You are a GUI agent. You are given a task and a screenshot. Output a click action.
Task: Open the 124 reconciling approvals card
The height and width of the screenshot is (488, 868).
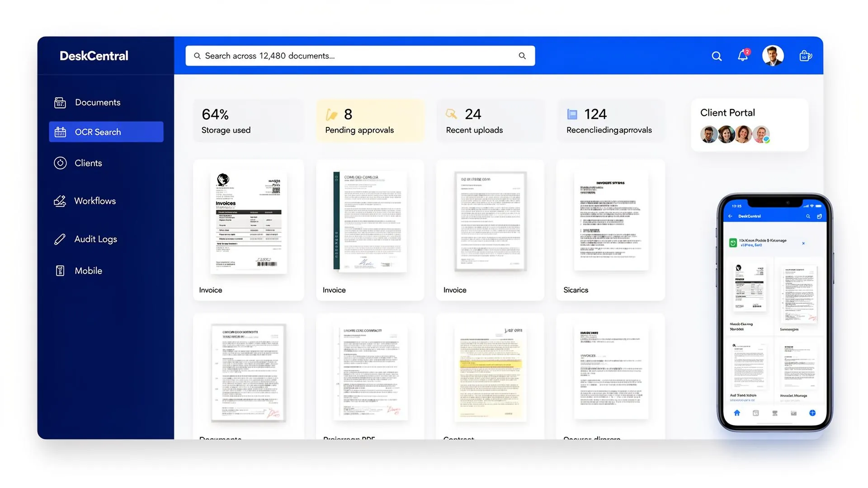coord(611,121)
